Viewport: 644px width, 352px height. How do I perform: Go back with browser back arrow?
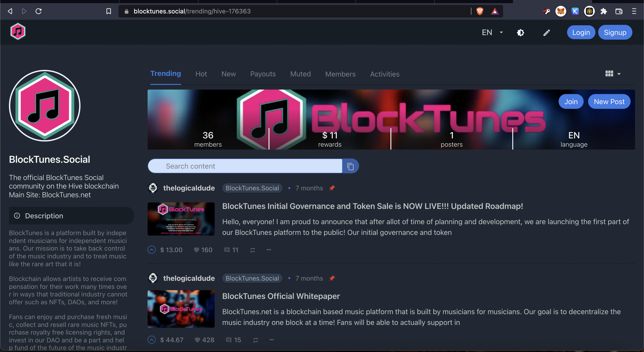10,11
